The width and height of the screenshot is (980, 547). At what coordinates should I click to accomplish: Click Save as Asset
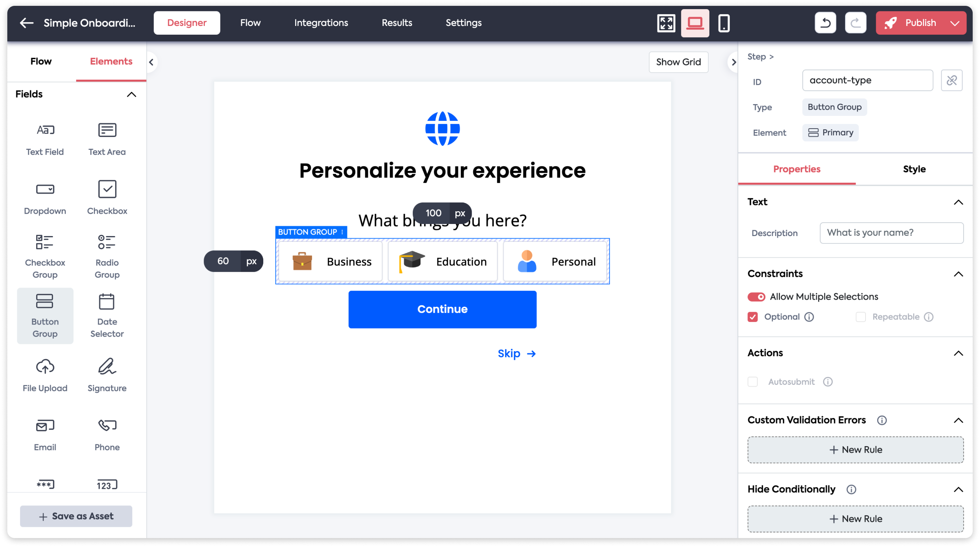coord(76,516)
